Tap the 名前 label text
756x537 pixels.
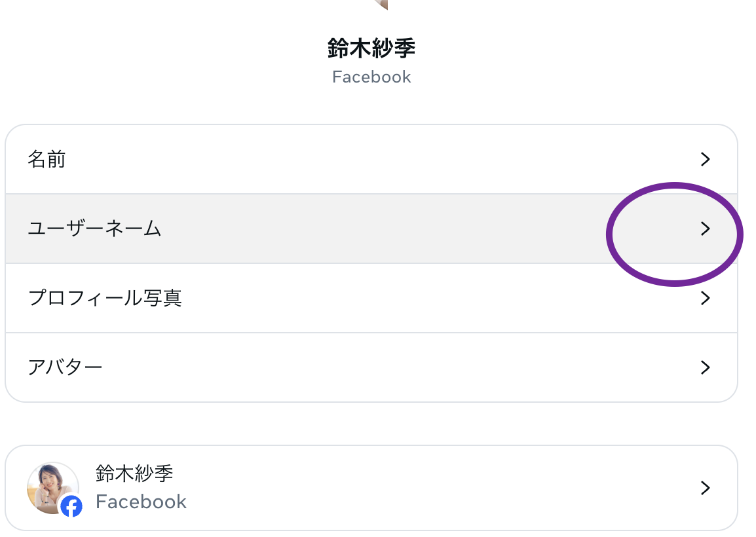click(47, 159)
